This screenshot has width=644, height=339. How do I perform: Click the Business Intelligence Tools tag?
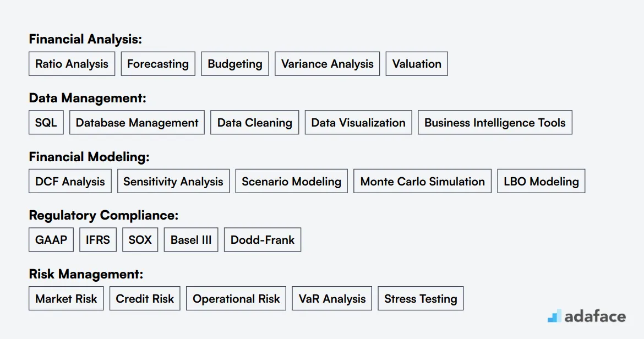click(x=495, y=122)
